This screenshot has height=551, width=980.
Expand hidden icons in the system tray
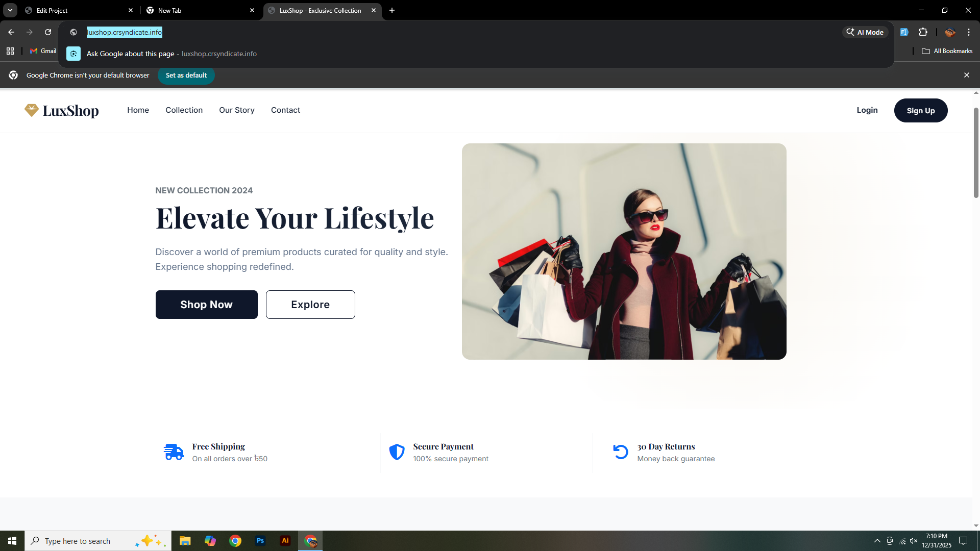[x=877, y=541]
